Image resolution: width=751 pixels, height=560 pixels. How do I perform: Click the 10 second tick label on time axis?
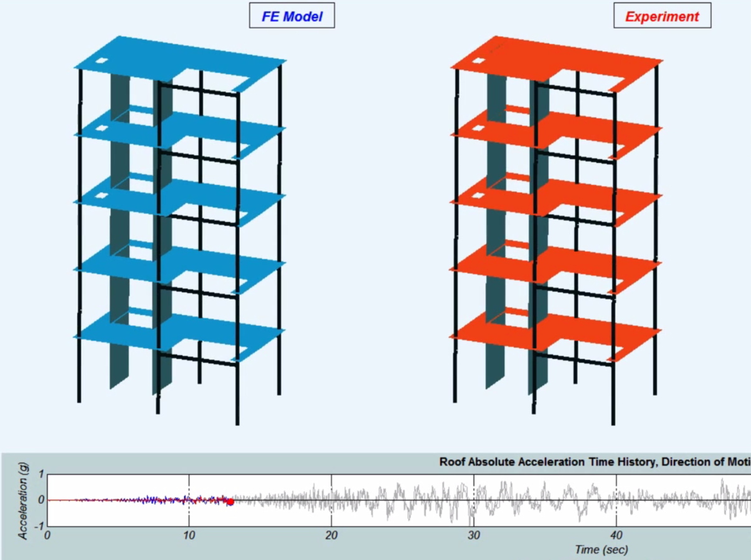(x=189, y=535)
